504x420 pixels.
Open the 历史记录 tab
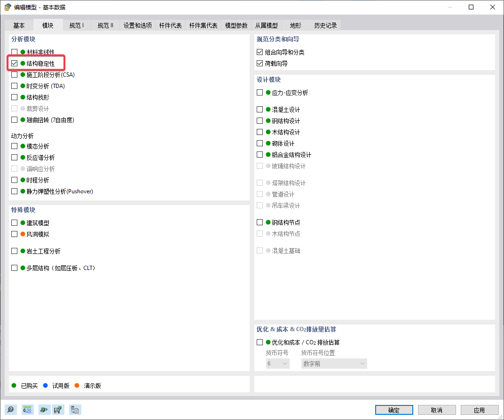pyautogui.click(x=325, y=25)
